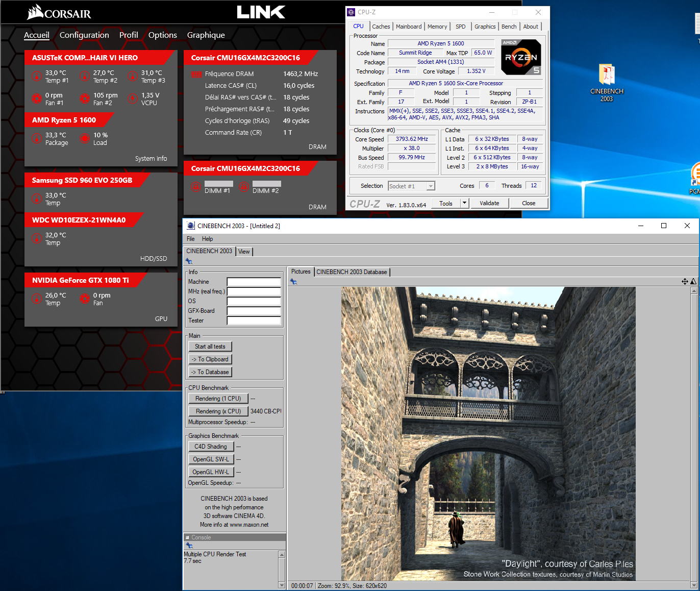
Task: Click the Tester input field
Action: point(254,321)
